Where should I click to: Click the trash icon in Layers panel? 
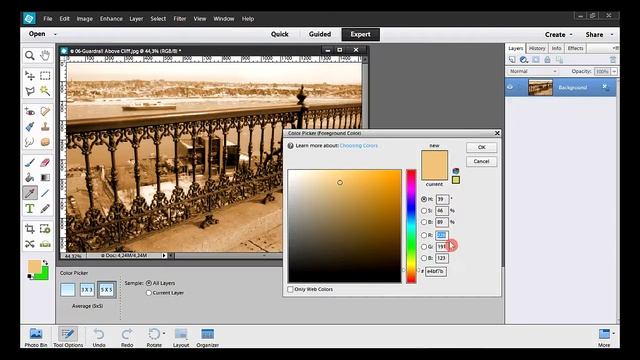[x=612, y=60]
